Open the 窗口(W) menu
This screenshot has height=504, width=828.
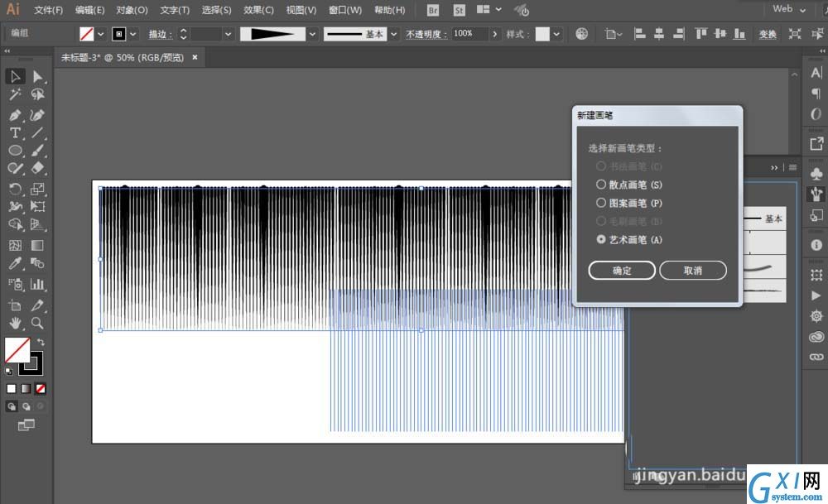(x=345, y=10)
